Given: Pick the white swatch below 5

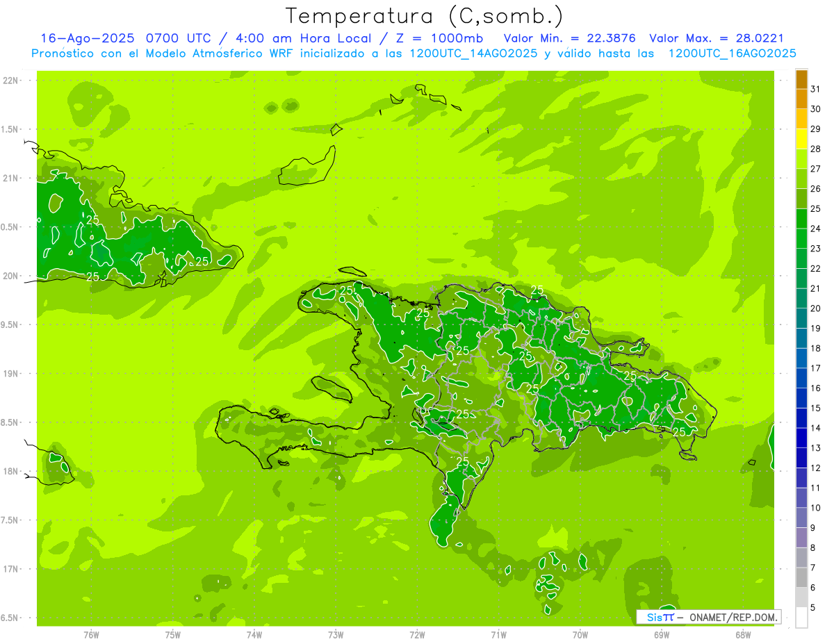Looking at the screenshot, I should (801, 618).
